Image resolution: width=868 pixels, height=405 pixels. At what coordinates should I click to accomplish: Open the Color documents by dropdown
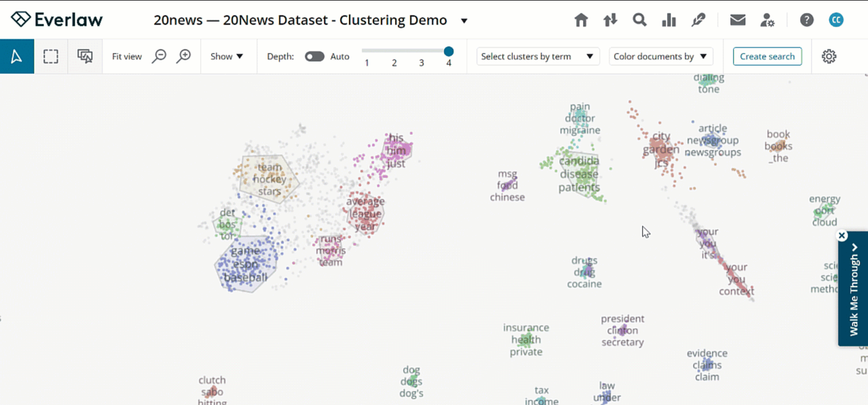tap(660, 56)
